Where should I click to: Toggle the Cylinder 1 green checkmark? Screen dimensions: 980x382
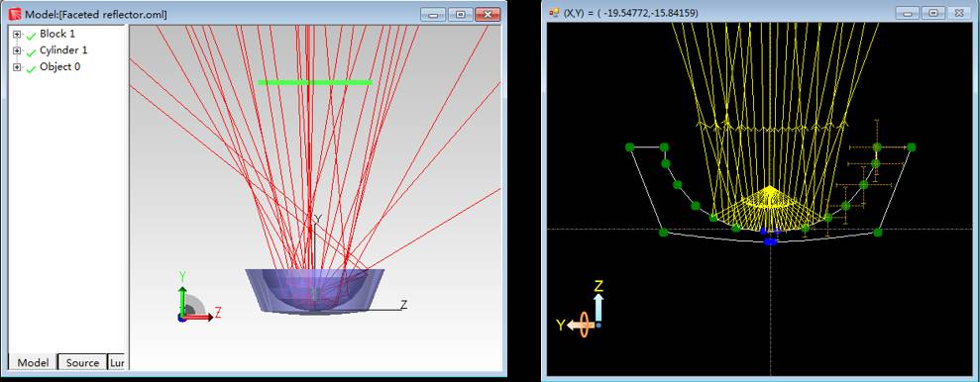[30, 51]
